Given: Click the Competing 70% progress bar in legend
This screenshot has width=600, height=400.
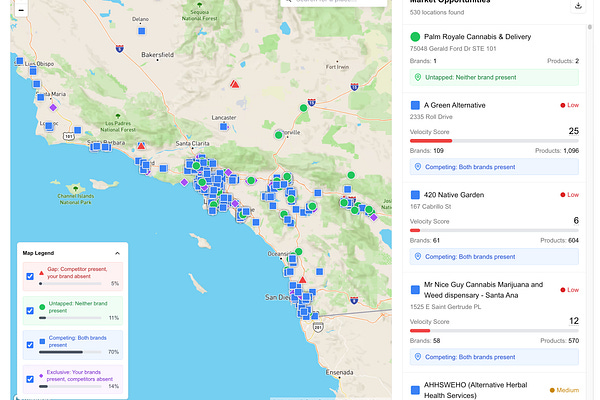Looking at the screenshot, I should pos(70,352).
